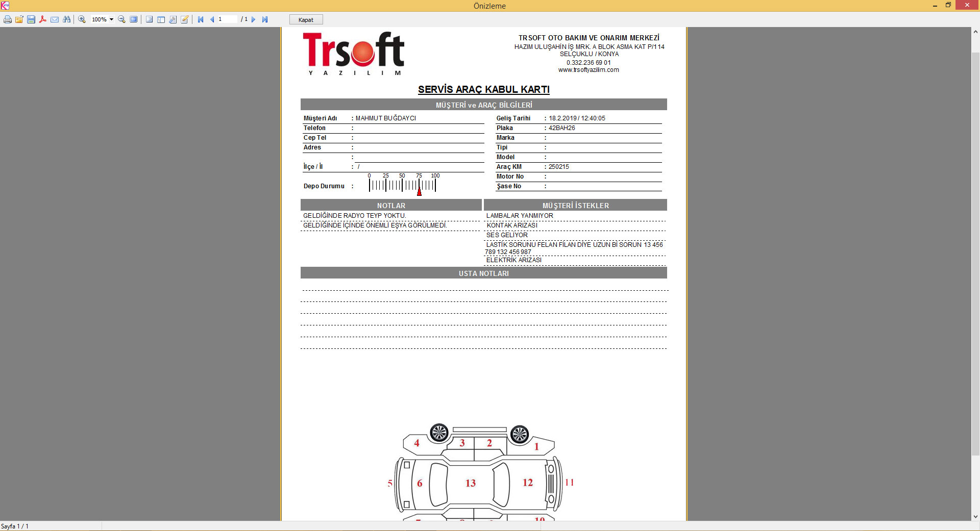
Task: Show the report outline icon
Action: [x=149, y=19]
